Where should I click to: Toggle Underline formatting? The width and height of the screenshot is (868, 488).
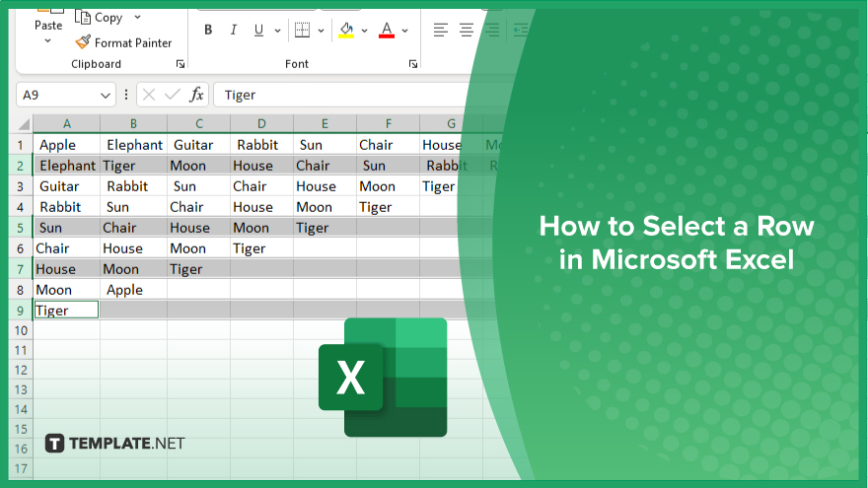click(x=258, y=30)
